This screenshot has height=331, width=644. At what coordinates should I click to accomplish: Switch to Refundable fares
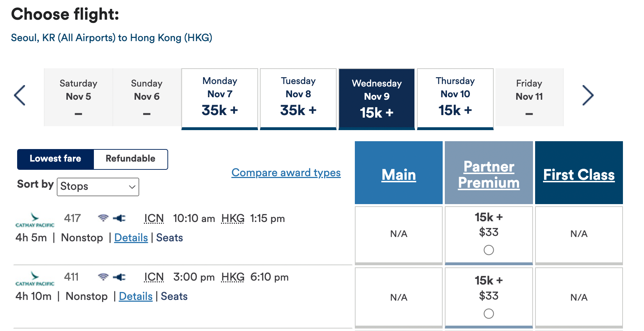tap(130, 159)
